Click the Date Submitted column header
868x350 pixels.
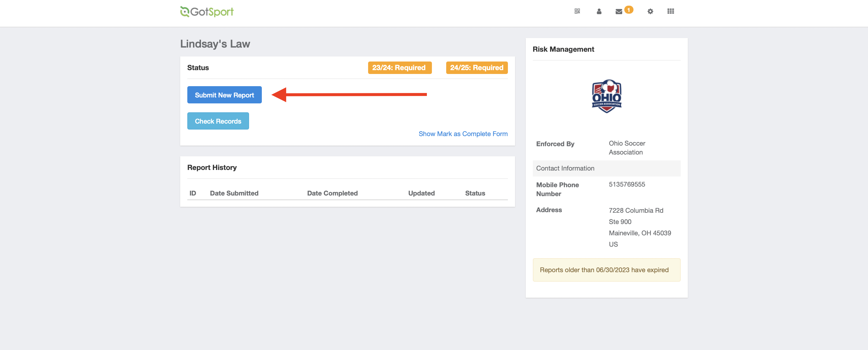pos(234,193)
